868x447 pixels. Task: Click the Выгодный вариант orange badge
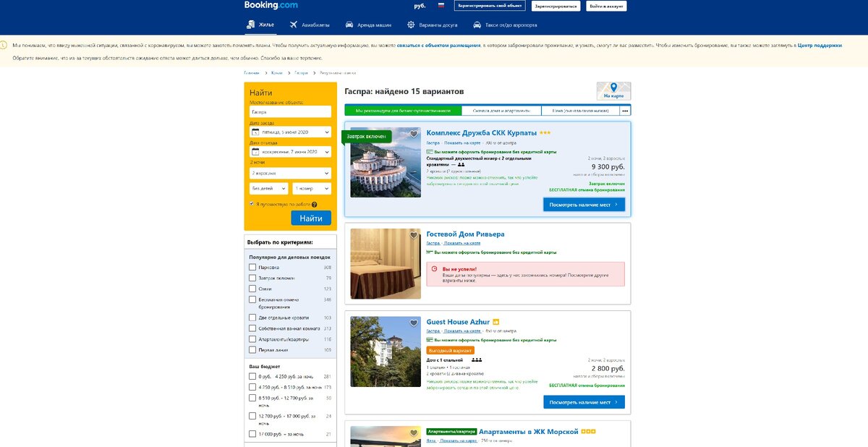450,350
